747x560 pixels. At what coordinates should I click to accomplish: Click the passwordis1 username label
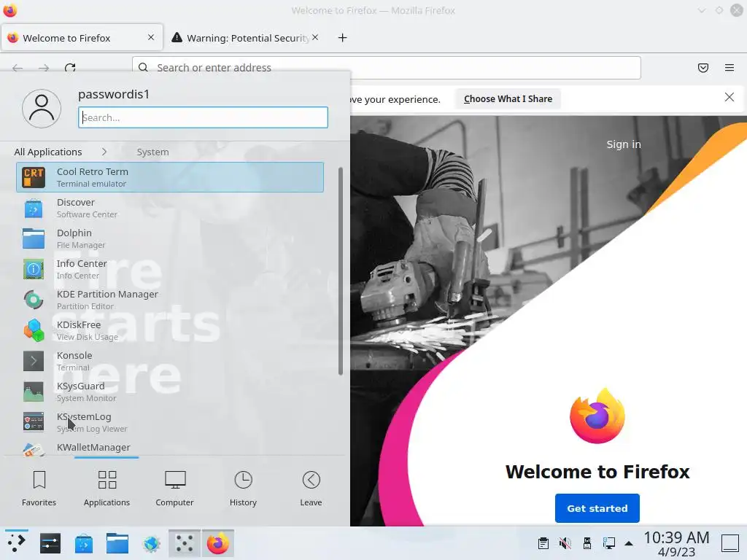114,94
